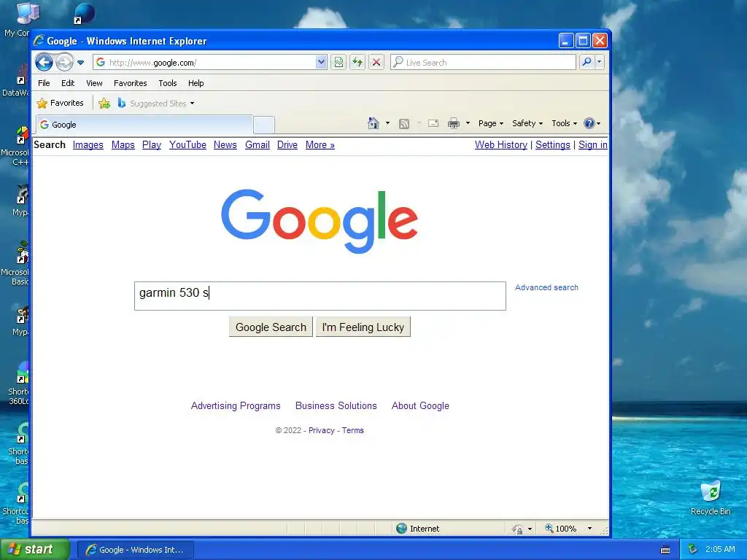Click the on-screen keyboard tray icon

click(x=665, y=550)
